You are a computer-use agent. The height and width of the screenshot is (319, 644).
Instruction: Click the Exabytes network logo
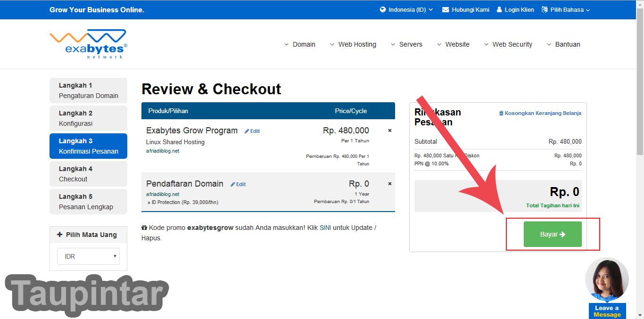tap(88, 44)
